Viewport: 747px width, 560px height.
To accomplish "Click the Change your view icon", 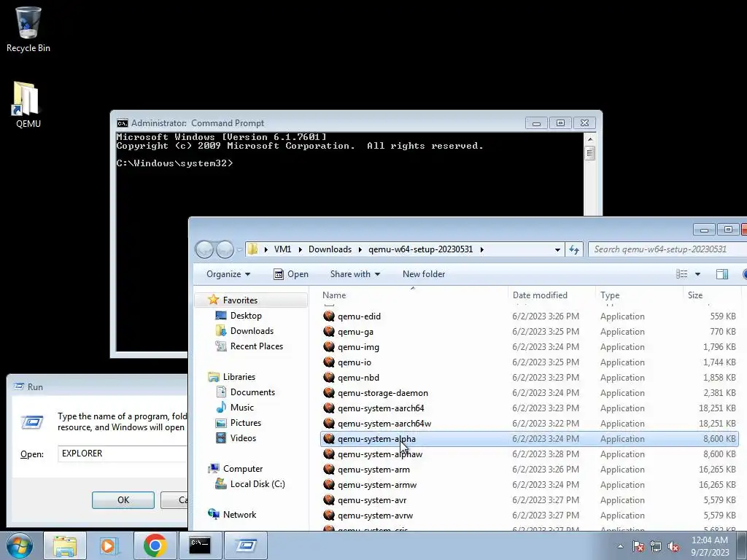I will (682, 274).
